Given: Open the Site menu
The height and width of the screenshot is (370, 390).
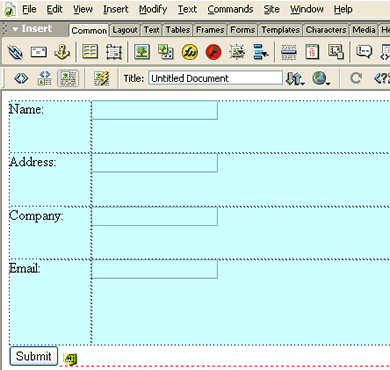Looking at the screenshot, I should click(x=271, y=9).
